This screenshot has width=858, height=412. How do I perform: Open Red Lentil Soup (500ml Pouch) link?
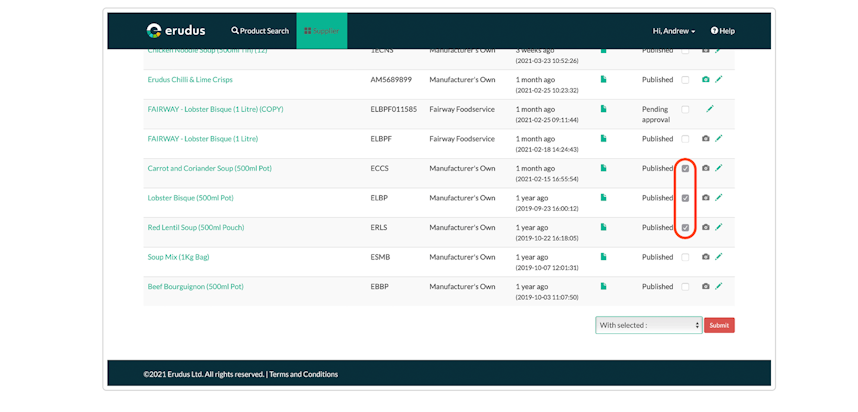click(x=196, y=228)
